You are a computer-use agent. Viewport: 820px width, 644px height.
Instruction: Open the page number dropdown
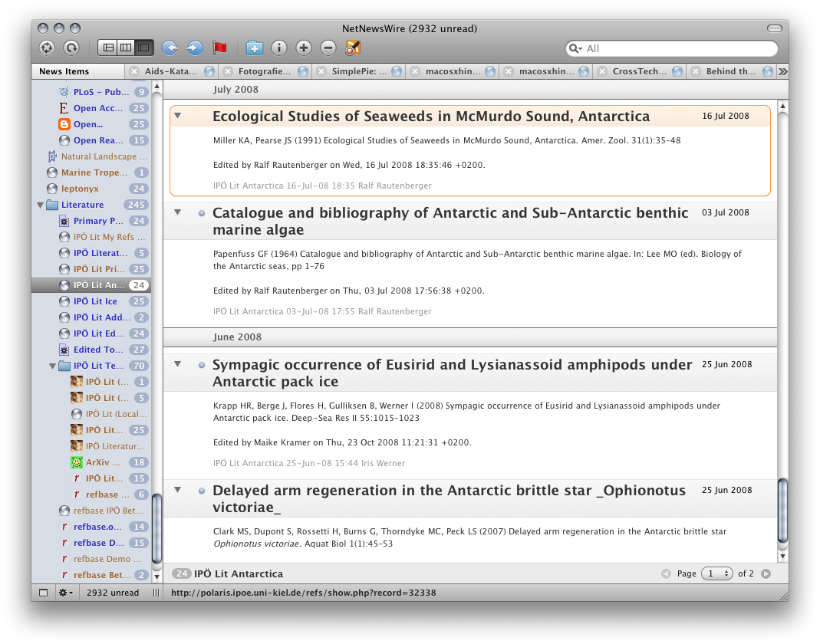point(717,573)
